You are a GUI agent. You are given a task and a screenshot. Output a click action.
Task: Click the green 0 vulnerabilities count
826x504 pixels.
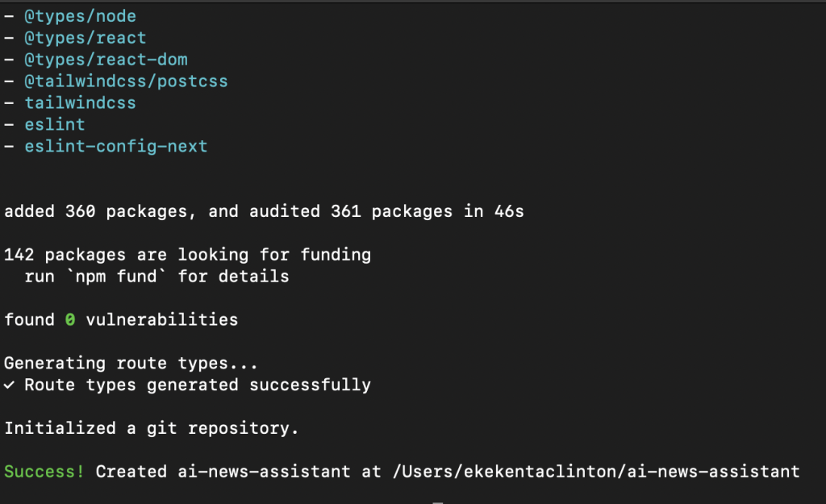tap(70, 320)
